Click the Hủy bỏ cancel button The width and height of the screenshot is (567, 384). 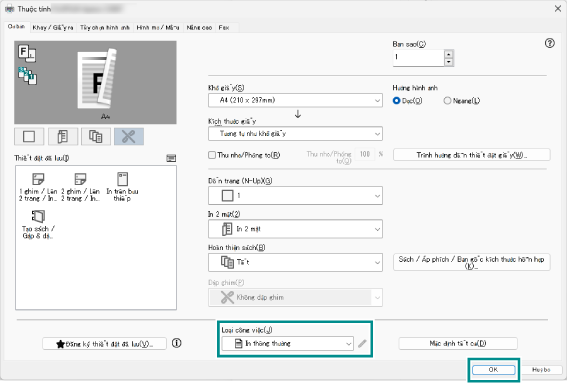541,370
